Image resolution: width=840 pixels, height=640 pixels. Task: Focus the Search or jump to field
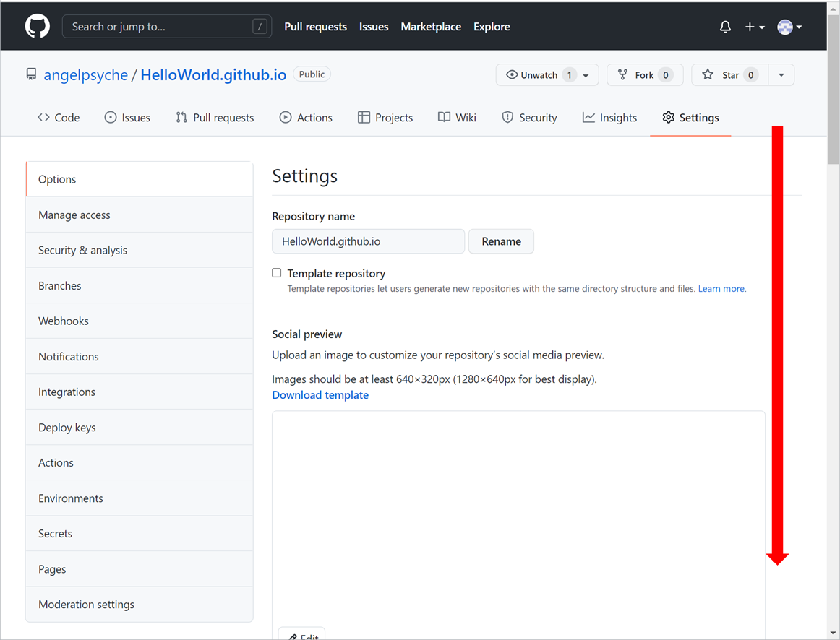[x=166, y=26]
